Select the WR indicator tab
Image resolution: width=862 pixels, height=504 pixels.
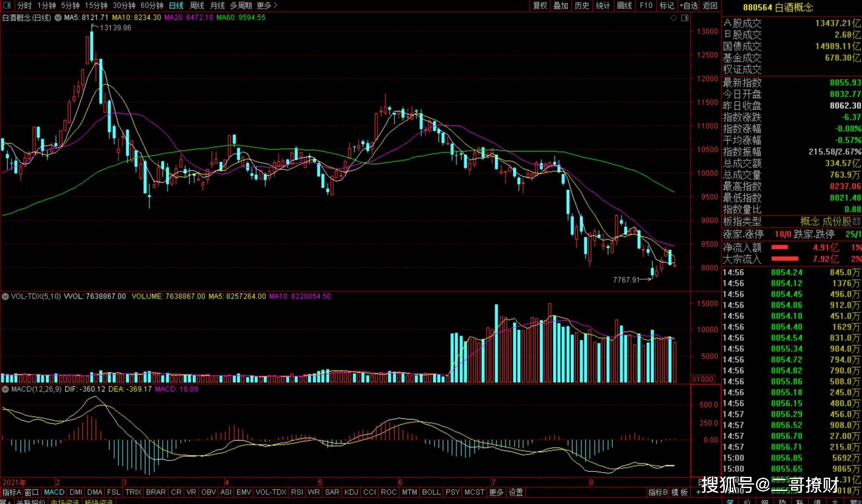point(314,492)
